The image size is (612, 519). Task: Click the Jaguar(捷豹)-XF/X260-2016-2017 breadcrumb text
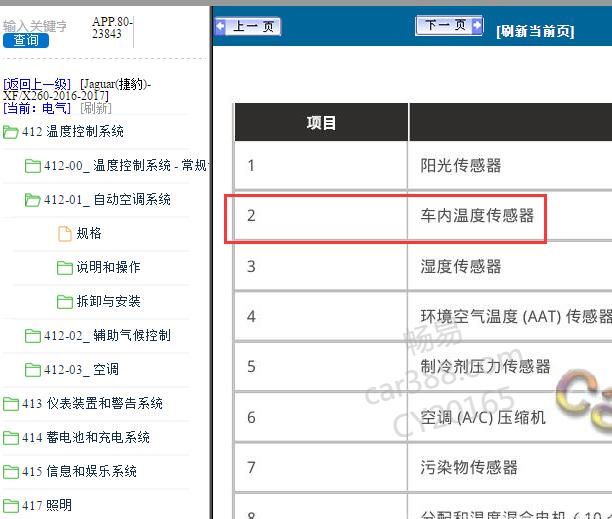pos(77,90)
